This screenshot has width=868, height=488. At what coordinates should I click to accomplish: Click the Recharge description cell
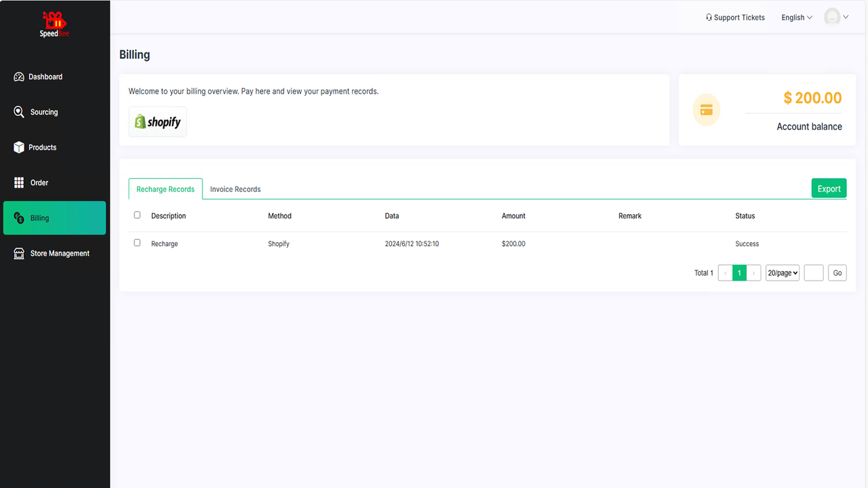click(164, 243)
